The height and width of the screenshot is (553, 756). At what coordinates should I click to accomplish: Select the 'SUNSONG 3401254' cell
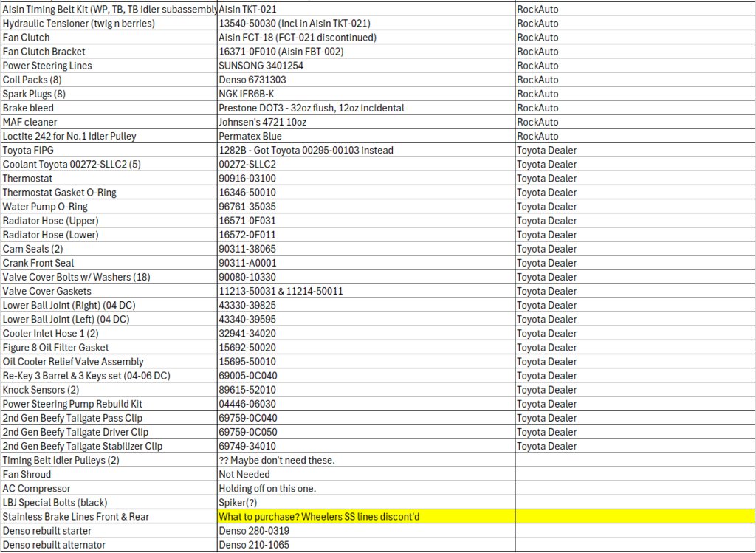366,65
